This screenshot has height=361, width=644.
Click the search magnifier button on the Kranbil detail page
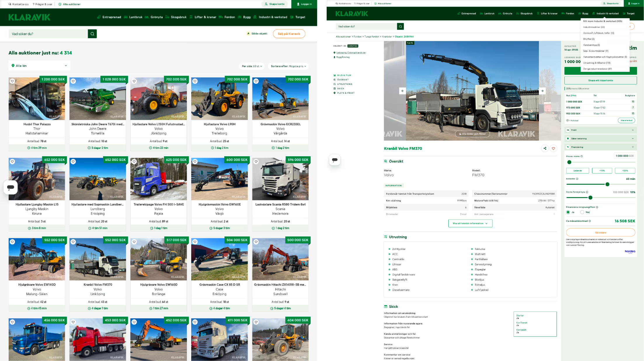[x=400, y=26]
